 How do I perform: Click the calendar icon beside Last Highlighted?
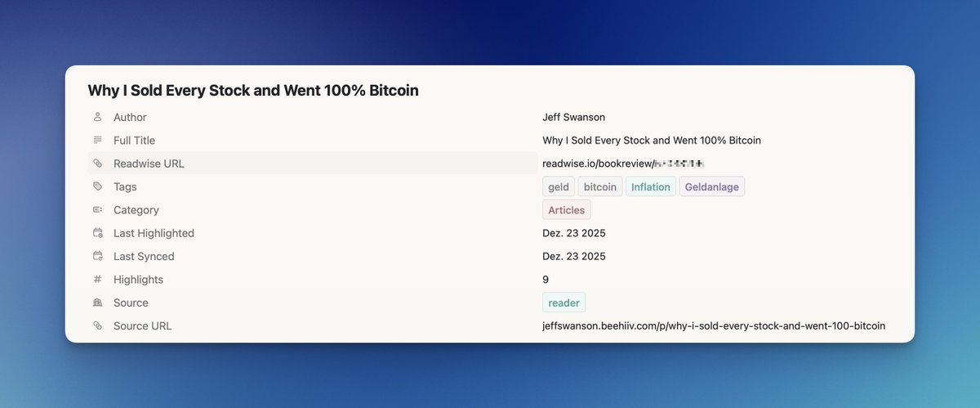pos(98,233)
